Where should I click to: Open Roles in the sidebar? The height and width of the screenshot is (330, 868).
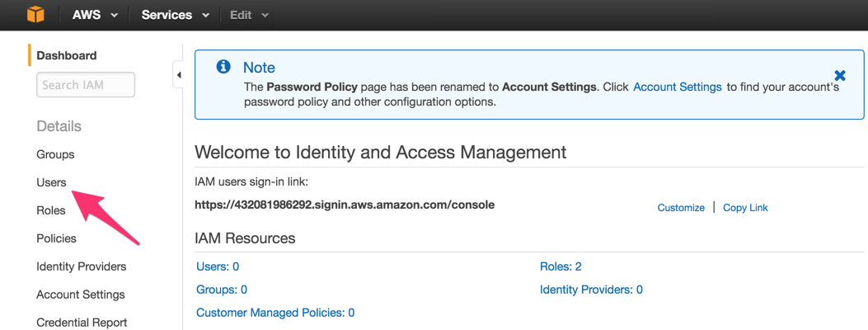[x=51, y=210]
